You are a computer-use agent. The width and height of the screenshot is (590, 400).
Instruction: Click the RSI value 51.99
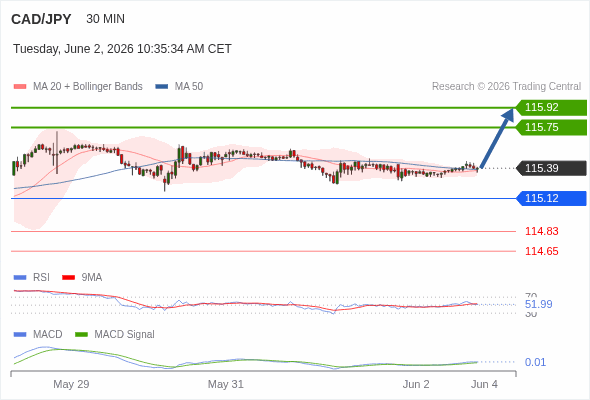(538, 304)
